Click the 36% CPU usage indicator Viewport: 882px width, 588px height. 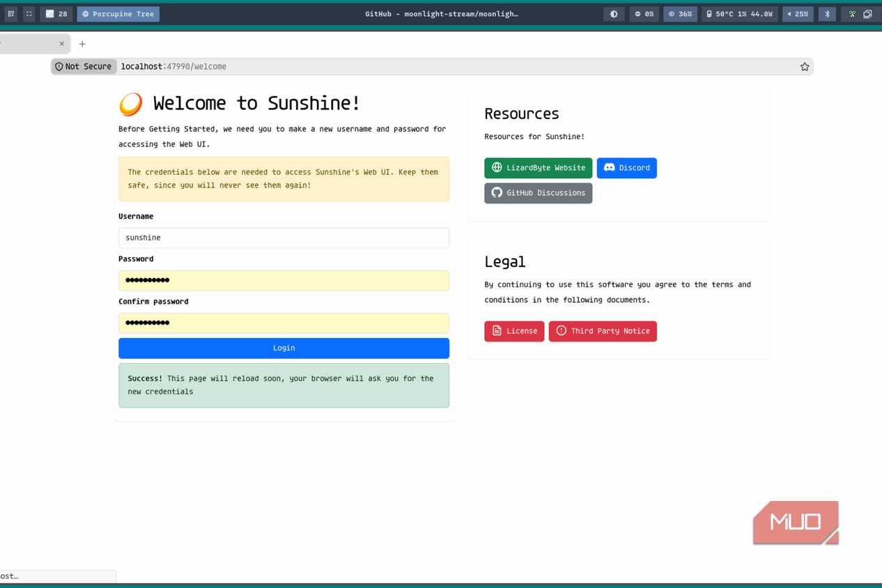681,14
